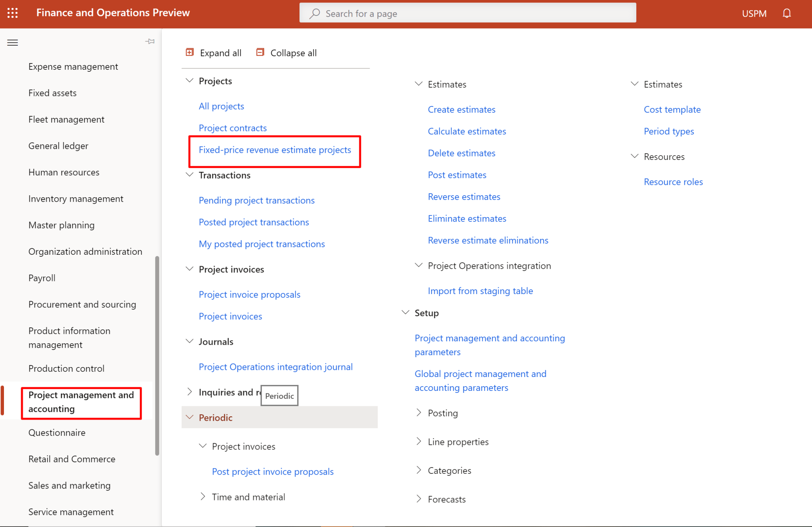Click the search magnifier icon

[x=314, y=13]
